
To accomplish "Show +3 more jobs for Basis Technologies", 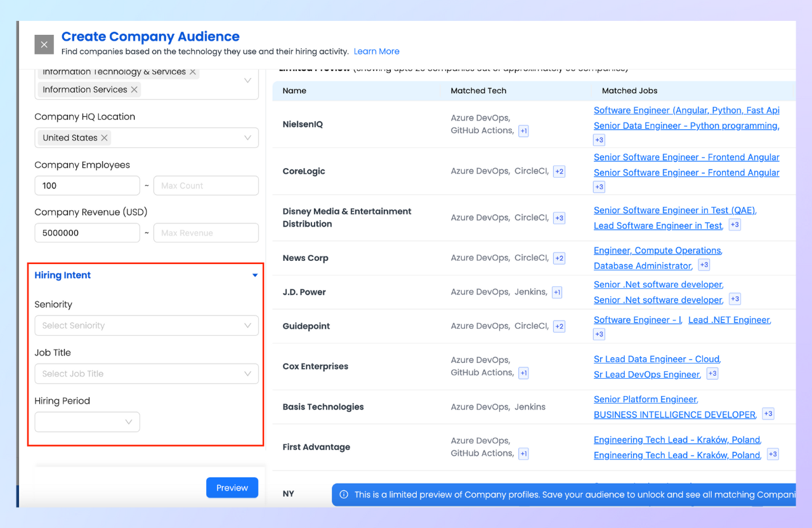I will (x=768, y=414).
